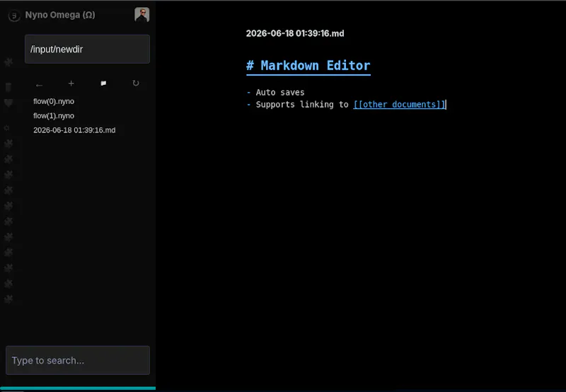
Task: Focus the 'Type to search...' box
Action: [x=78, y=360]
